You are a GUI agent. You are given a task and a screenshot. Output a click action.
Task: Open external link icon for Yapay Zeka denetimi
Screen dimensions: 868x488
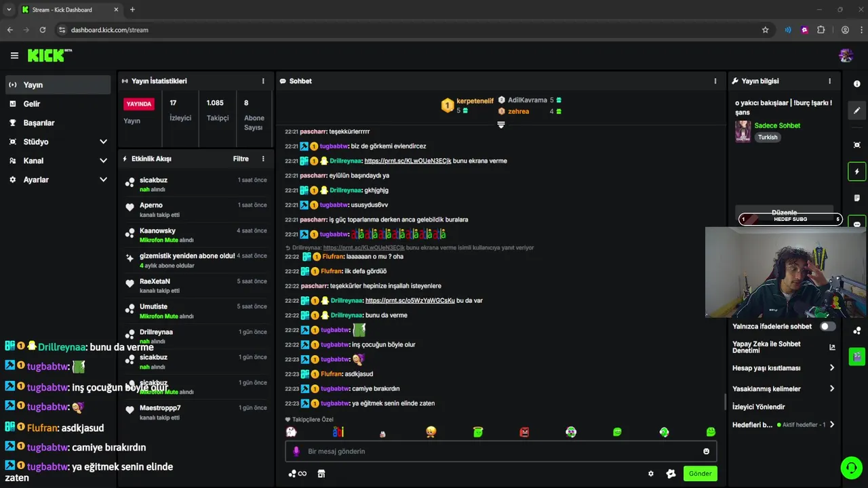(x=832, y=347)
